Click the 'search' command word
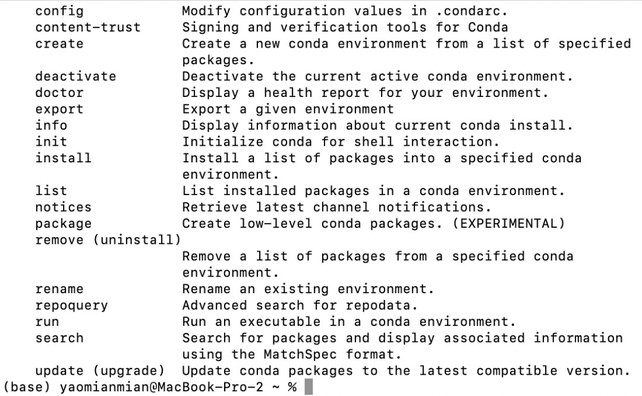The height and width of the screenshot is (396, 642). coord(59,338)
